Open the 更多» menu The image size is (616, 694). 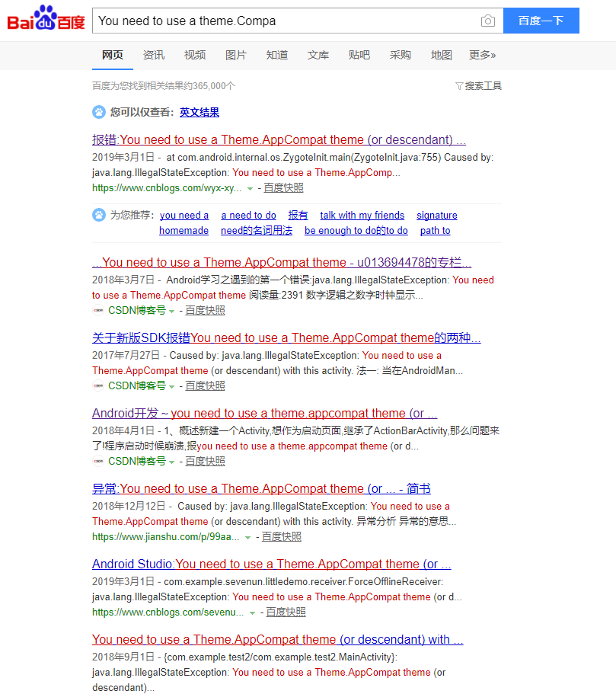click(x=482, y=55)
